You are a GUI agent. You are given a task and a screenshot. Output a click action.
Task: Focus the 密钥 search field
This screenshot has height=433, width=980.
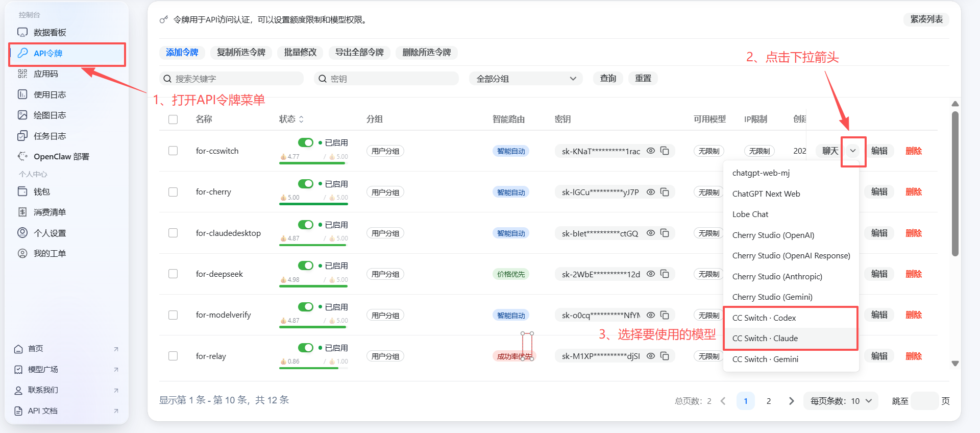[386, 79]
